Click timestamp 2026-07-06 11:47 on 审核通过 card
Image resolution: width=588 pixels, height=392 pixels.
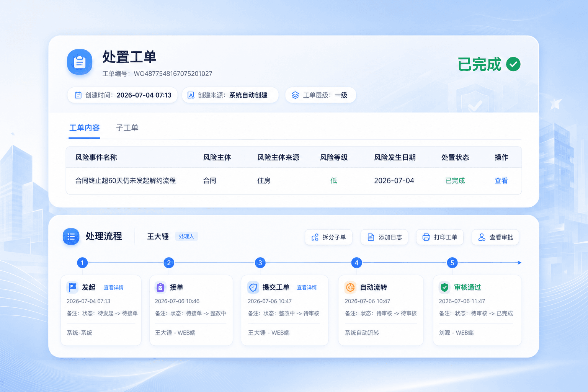coord(462,301)
